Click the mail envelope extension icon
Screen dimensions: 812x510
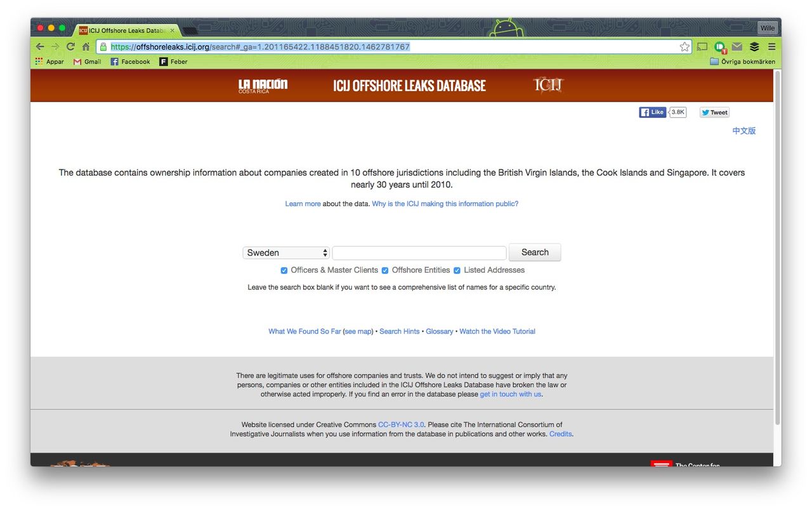pos(737,46)
